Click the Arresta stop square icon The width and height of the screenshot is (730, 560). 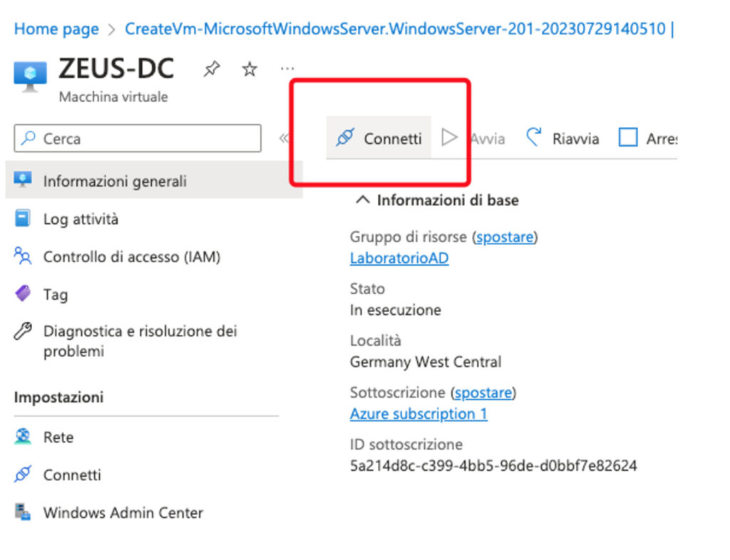click(627, 138)
